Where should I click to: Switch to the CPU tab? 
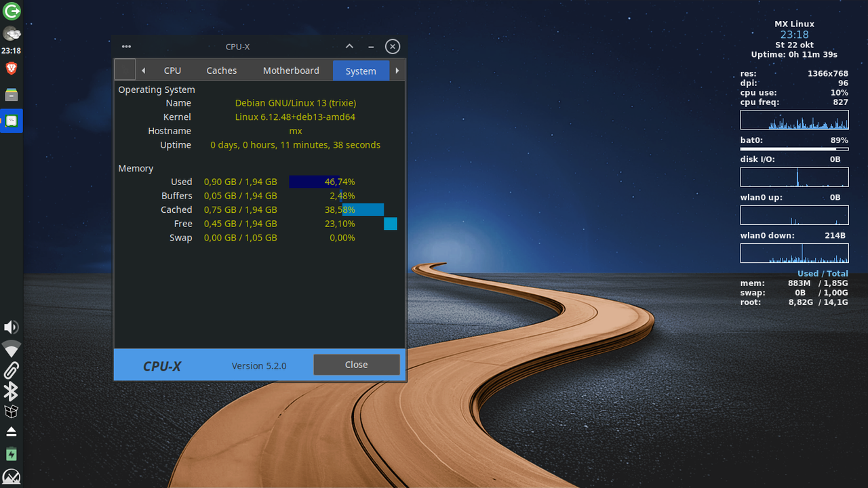pyautogui.click(x=172, y=70)
